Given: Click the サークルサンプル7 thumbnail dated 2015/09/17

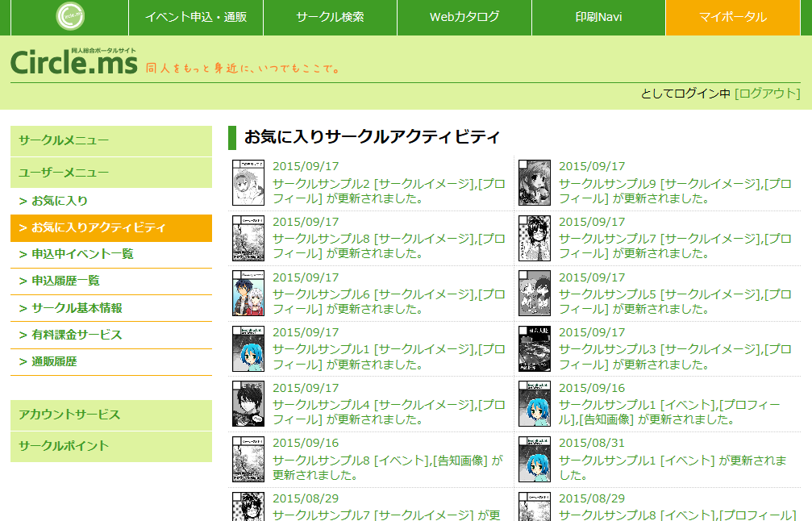Looking at the screenshot, I should [535, 238].
